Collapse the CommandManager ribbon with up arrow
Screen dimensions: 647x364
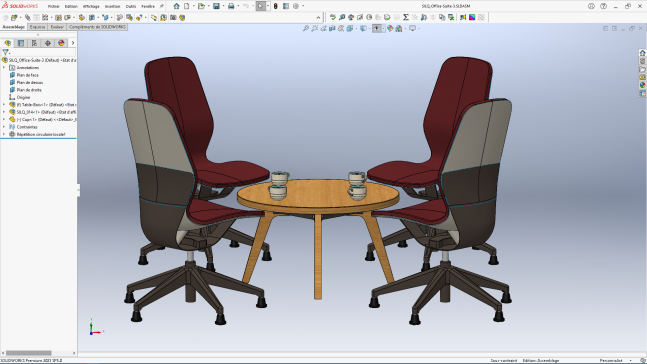click(x=318, y=18)
